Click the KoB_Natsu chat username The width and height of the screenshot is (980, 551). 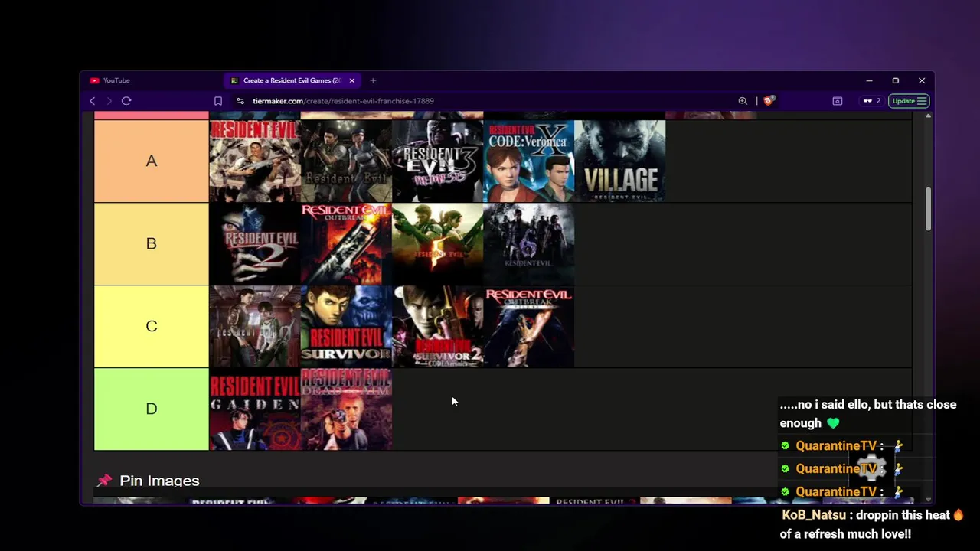(814, 515)
